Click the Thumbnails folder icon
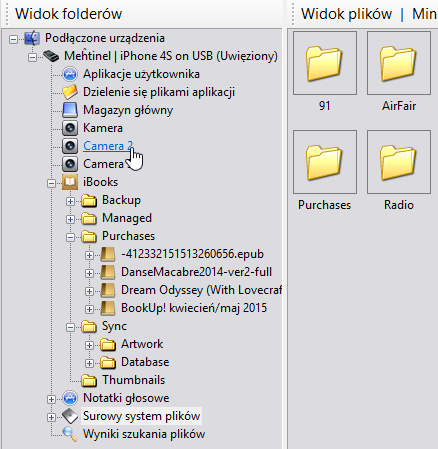Viewport: 438px width, 449px height. (x=89, y=380)
